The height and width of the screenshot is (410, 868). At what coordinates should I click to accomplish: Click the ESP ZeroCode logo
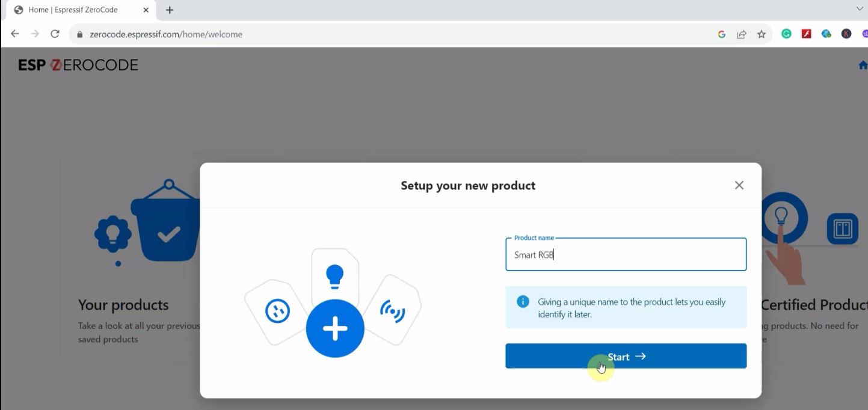click(x=78, y=65)
